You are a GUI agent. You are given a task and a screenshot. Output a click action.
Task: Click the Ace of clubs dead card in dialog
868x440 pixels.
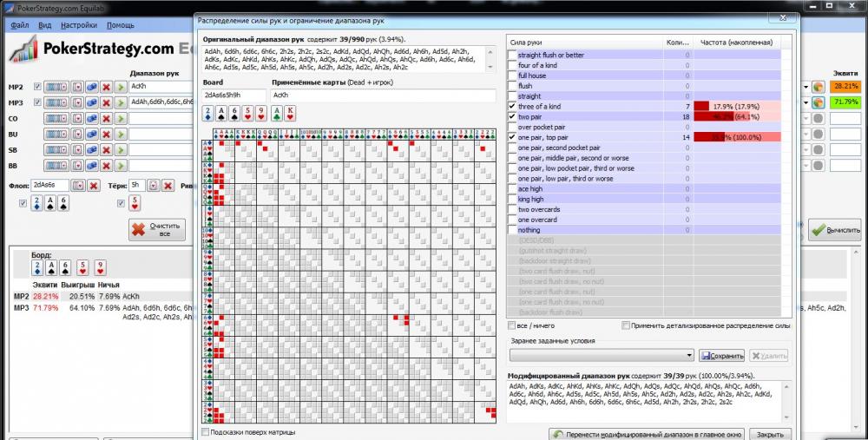coord(277,114)
